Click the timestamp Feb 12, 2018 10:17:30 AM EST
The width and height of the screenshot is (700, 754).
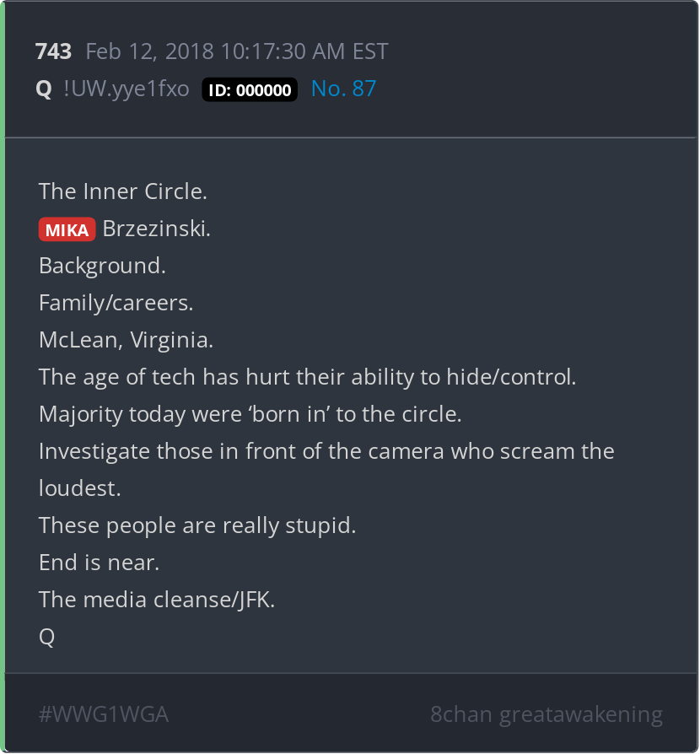click(237, 51)
